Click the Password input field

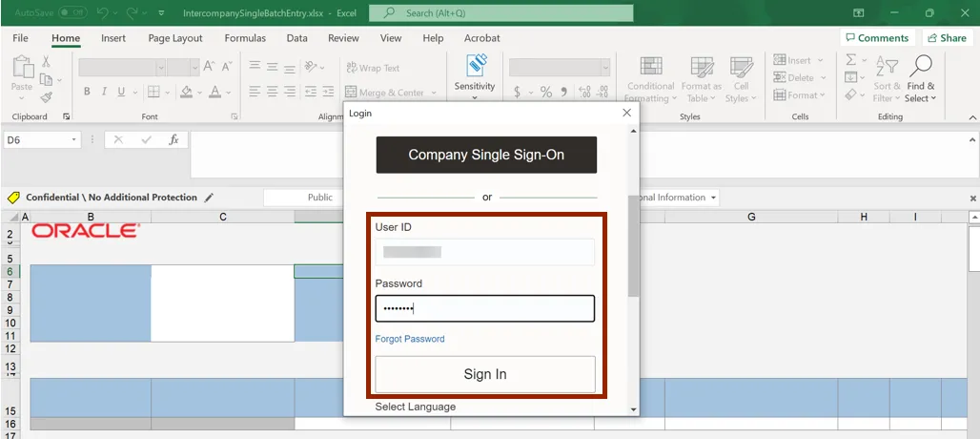(485, 308)
